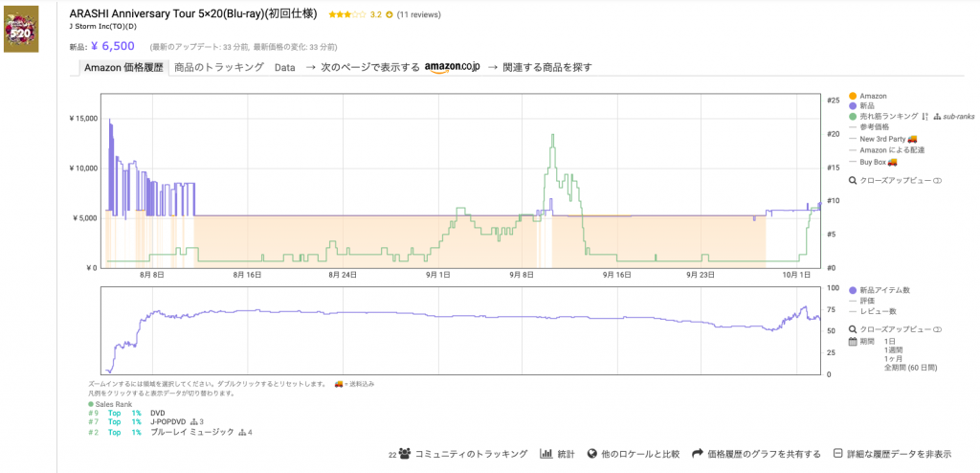Toggle the 売れ筋ランキング series visibility

point(853,116)
